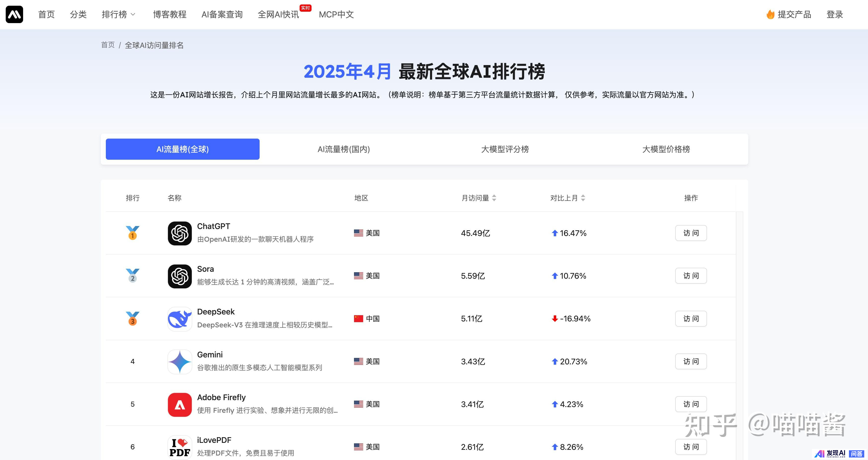Click the up arrow next to 16.47%

[x=555, y=233]
